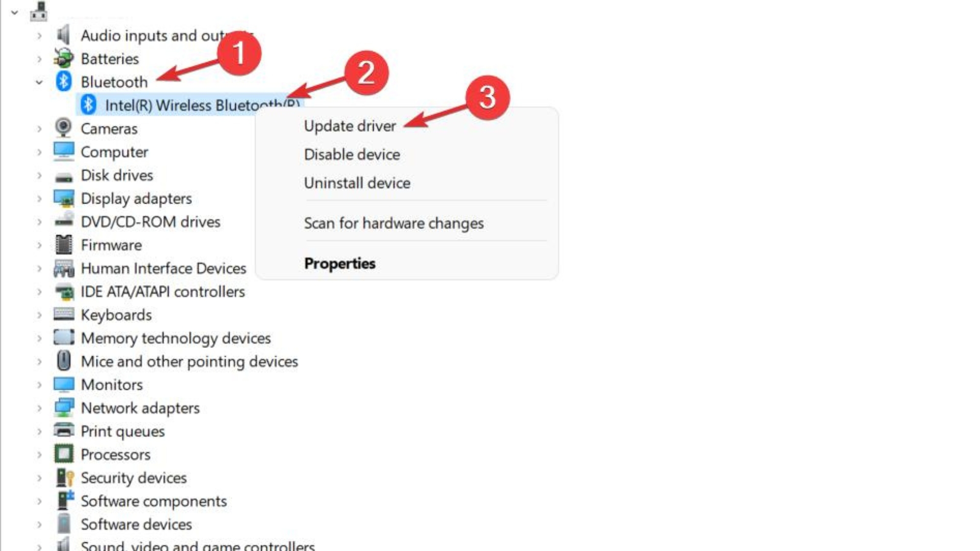The image size is (980, 551).
Task: Expand the Network adapters category
Action: click(x=38, y=408)
